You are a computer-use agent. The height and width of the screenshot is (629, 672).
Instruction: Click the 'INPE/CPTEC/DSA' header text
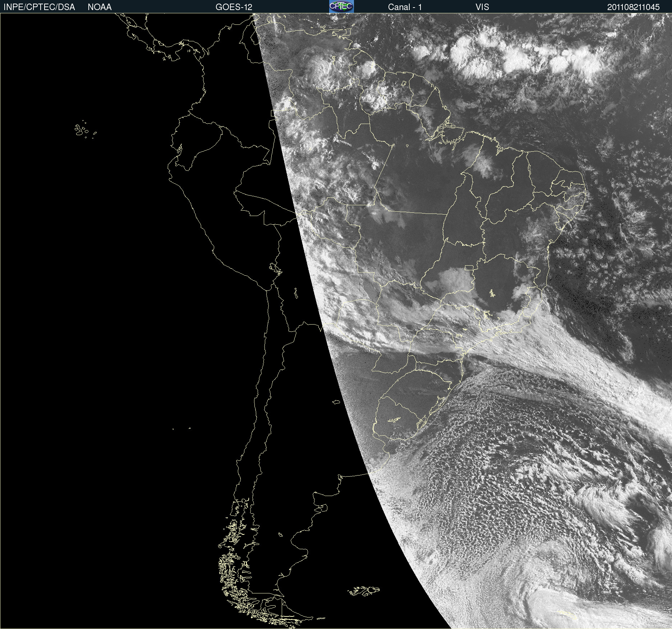click(39, 7)
